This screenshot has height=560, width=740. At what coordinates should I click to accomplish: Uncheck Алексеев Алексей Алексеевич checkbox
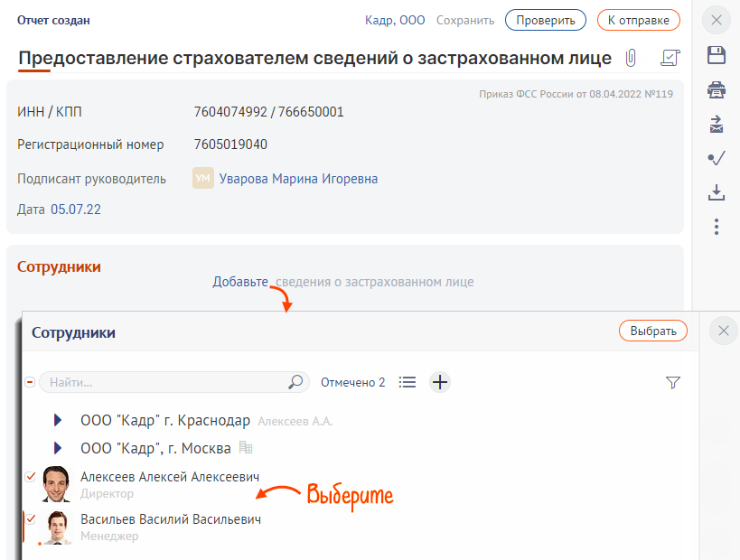(x=31, y=476)
